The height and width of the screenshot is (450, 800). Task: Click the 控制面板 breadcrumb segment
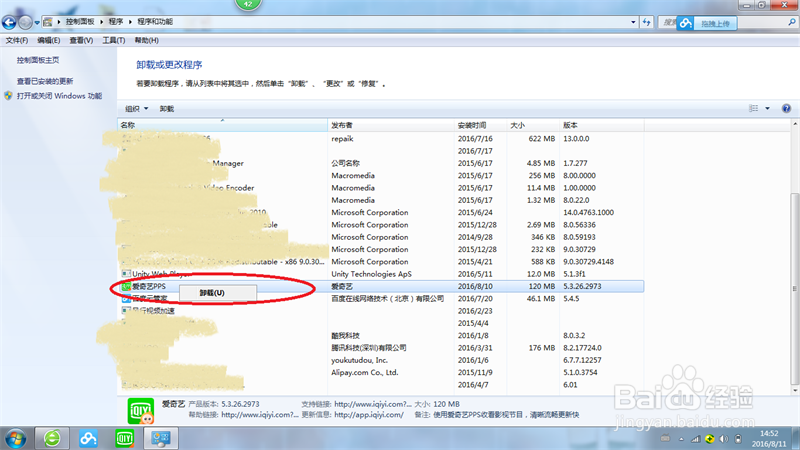point(80,21)
